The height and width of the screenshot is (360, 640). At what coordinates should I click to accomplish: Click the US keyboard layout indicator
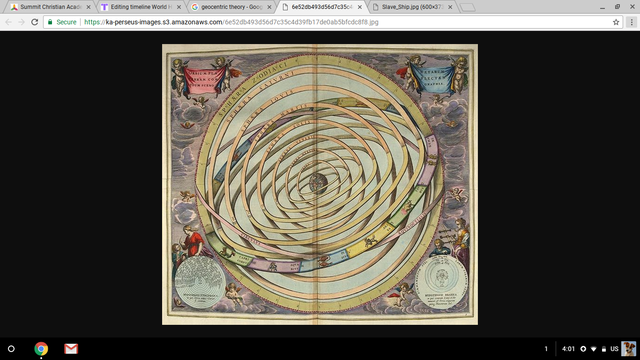point(614,349)
